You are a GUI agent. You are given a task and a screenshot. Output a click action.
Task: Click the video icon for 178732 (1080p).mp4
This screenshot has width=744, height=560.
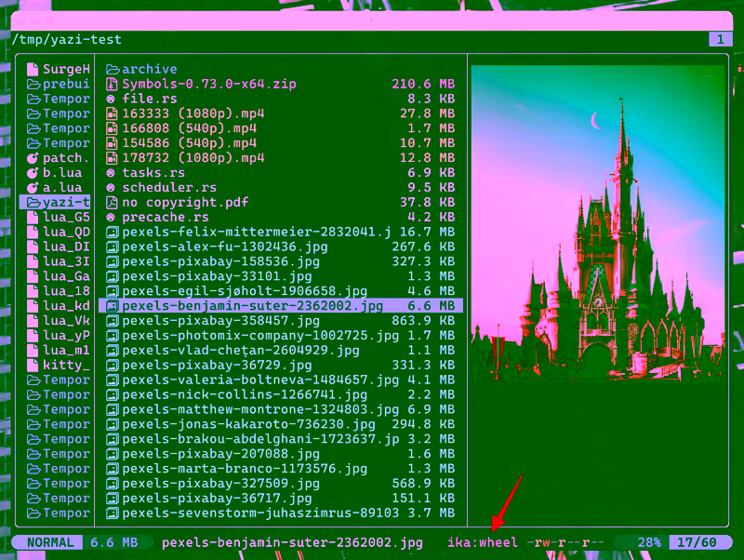pyautogui.click(x=112, y=157)
